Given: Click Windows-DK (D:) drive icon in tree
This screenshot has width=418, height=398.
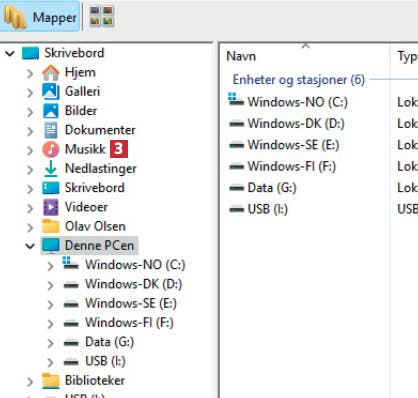Looking at the screenshot, I should pyautogui.click(x=71, y=285).
